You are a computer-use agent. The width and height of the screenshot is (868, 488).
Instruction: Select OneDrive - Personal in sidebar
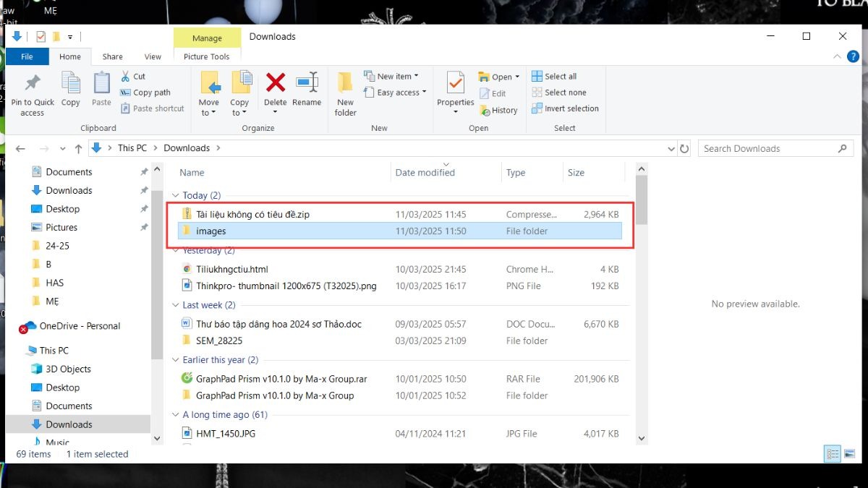point(80,326)
